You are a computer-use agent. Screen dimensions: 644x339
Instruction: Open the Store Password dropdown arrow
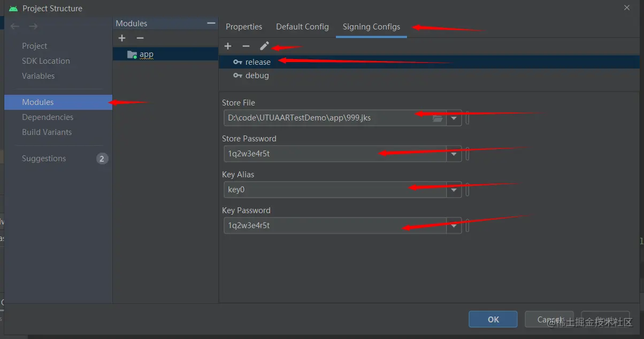pyautogui.click(x=454, y=154)
